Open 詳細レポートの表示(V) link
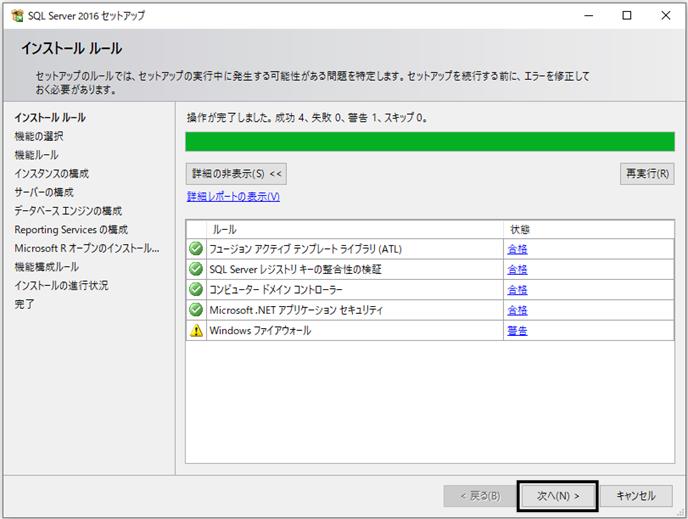 [233, 197]
